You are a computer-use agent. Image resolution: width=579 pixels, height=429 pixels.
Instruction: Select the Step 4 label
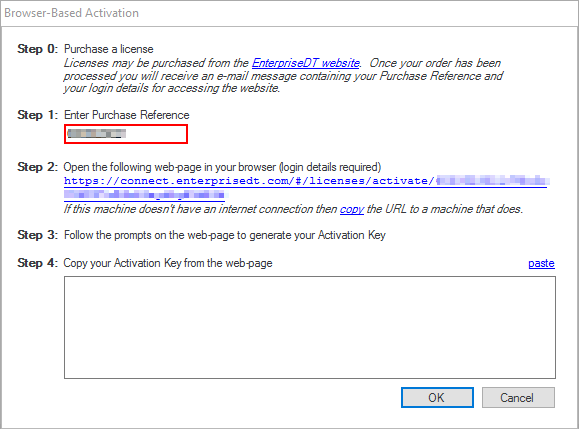click(x=37, y=263)
